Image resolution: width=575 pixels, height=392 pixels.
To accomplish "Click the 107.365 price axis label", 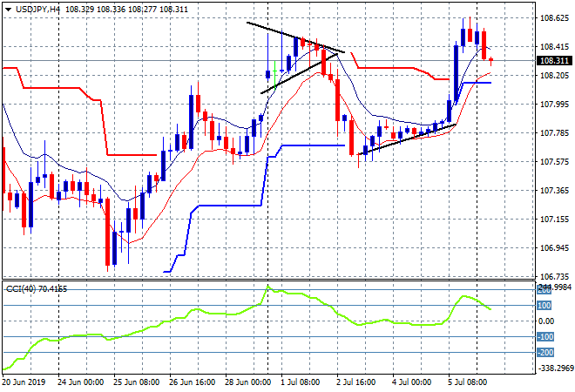I will pos(554,190).
